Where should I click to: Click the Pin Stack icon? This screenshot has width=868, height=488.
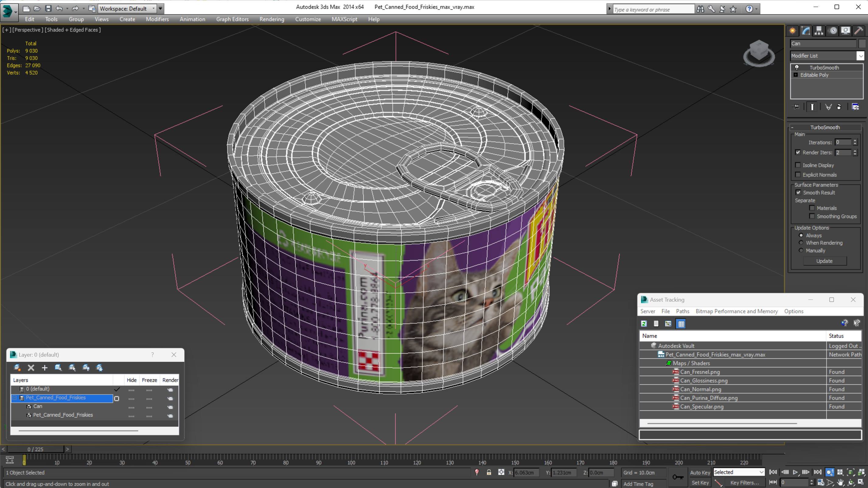pos(796,107)
